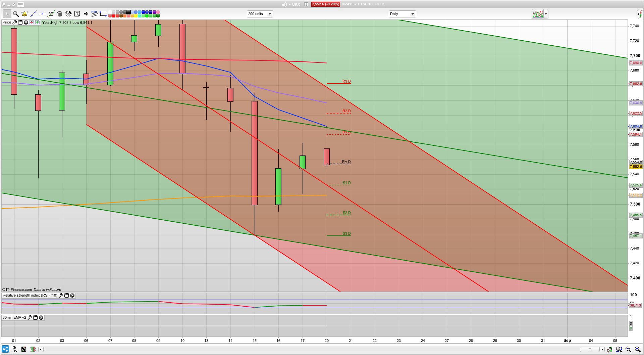Pick the white color swatch
Viewport: 644px width, 355px height.
coord(110,12)
